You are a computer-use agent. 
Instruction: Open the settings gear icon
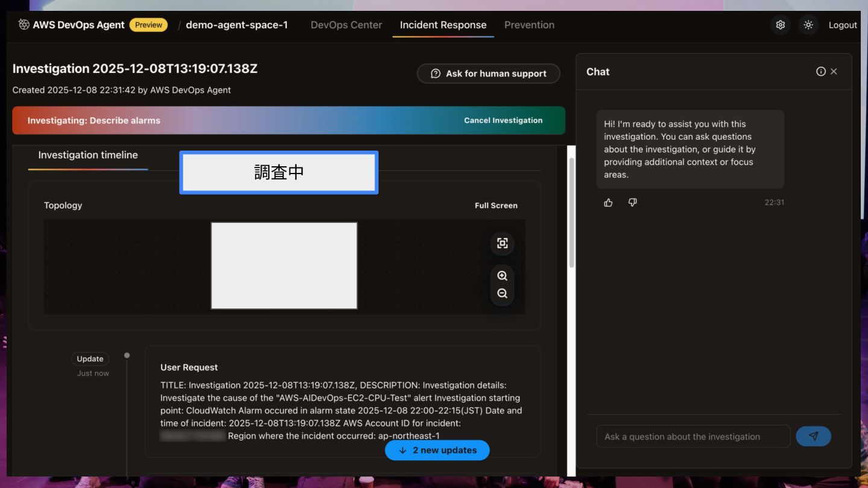[x=781, y=25]
